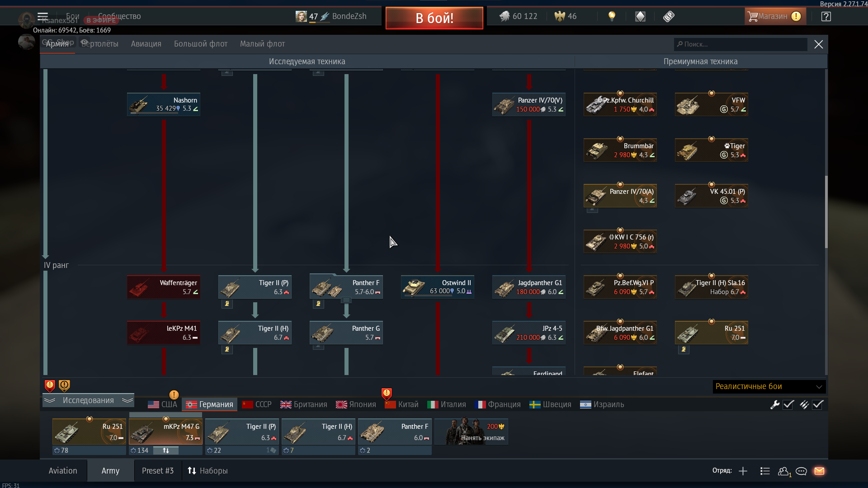Open the Сообщество menu
868x488 pixels.
coord(119,16)
